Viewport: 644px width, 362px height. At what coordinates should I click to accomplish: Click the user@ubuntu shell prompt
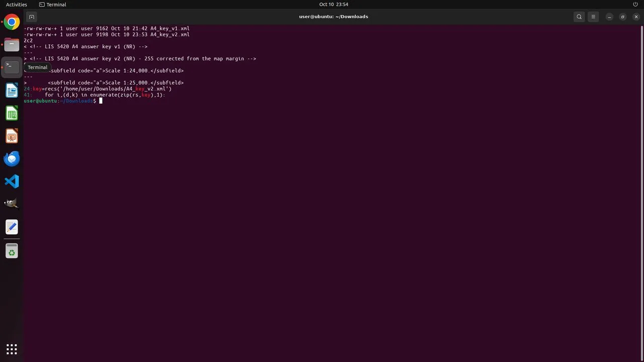click(x=60, y=101)
